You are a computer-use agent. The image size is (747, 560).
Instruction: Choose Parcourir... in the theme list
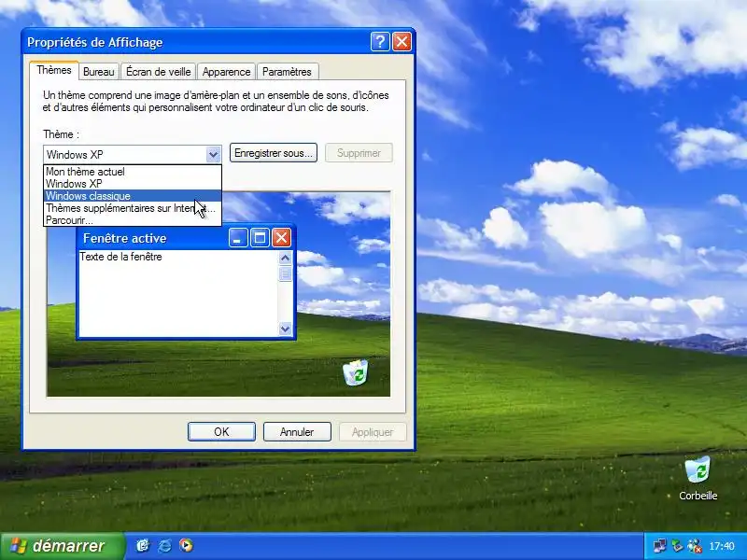click(x=133, y=220)
